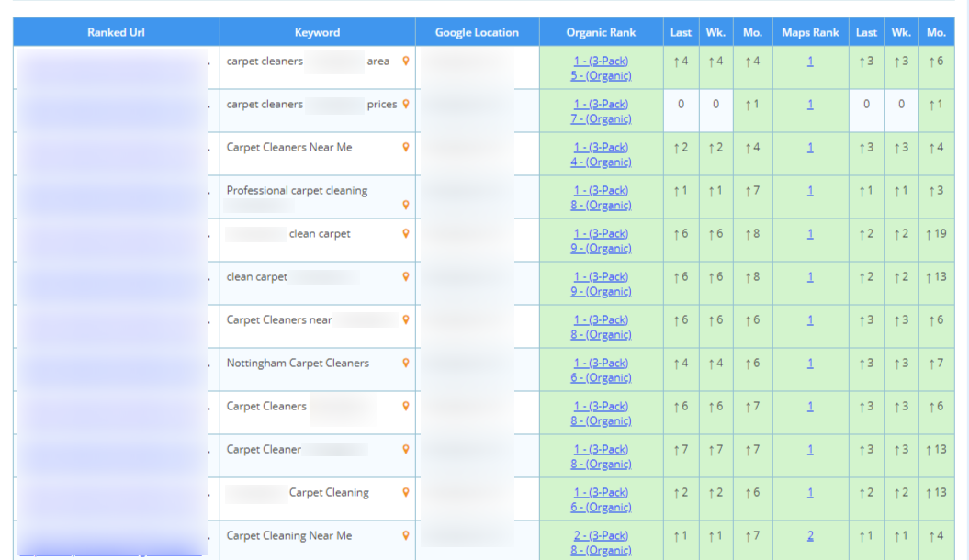Open the "2 - (3-Pack)" rank link
Screen dimensions: 969x560
tap(601, 535)
